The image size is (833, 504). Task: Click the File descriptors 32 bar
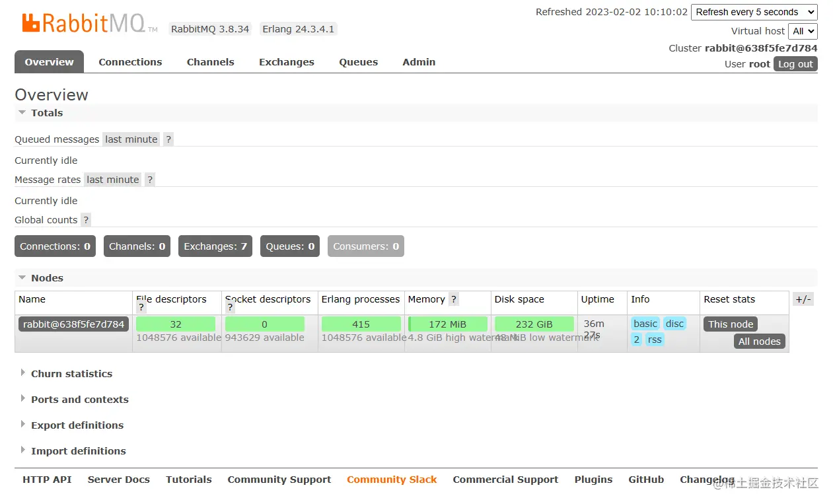tap(176, 324)
